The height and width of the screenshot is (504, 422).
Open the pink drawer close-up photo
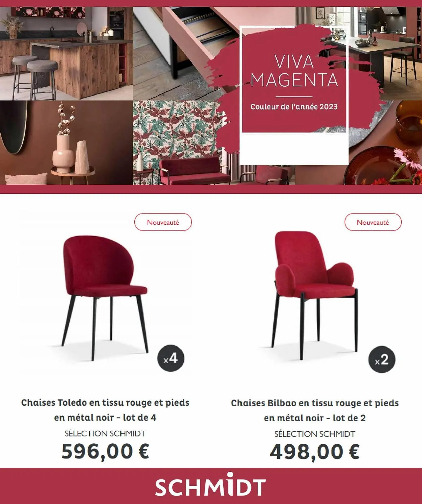point(186,53)
